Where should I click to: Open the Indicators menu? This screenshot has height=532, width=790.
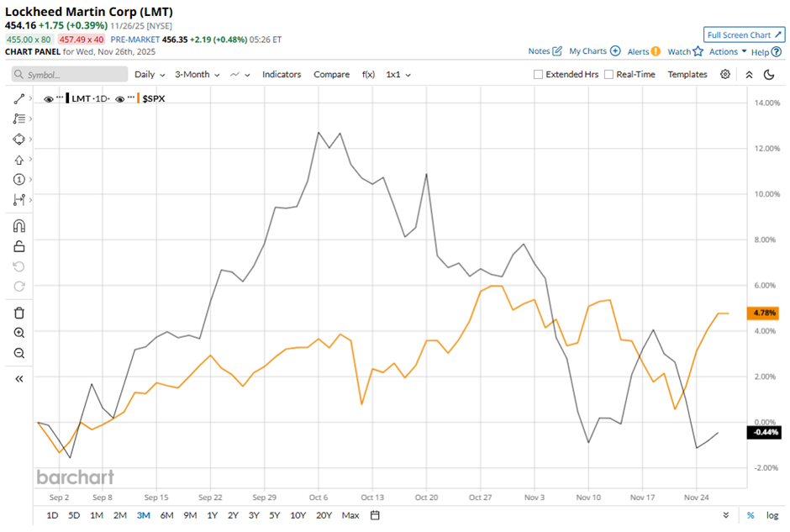coord(282,75)
